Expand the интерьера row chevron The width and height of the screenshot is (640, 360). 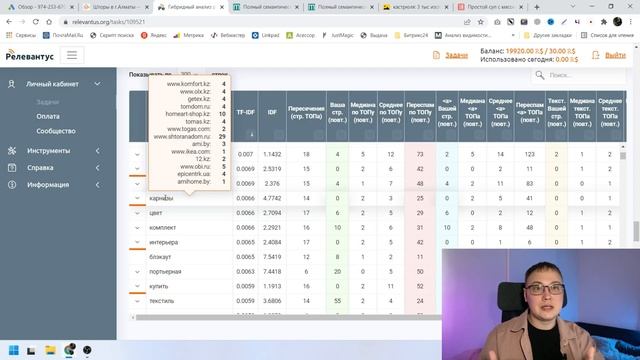tap(137, 242)
